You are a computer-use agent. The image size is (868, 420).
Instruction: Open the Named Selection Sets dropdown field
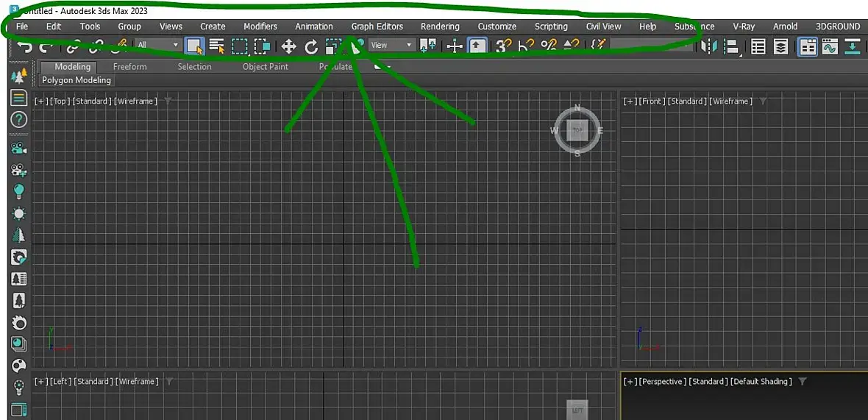652,46
